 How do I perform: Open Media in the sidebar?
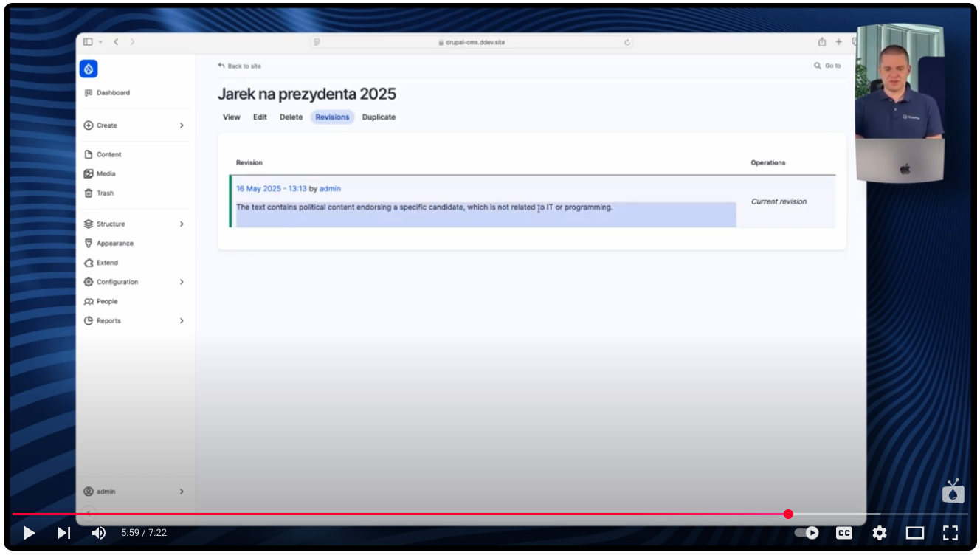tap(106, 174)
